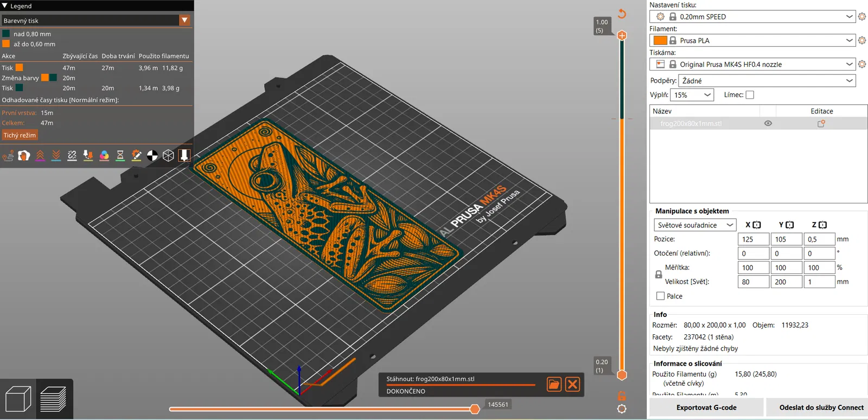Open print settings gear next to 0.20mm SPEED
Screen dimensions: 868x420
862,16
